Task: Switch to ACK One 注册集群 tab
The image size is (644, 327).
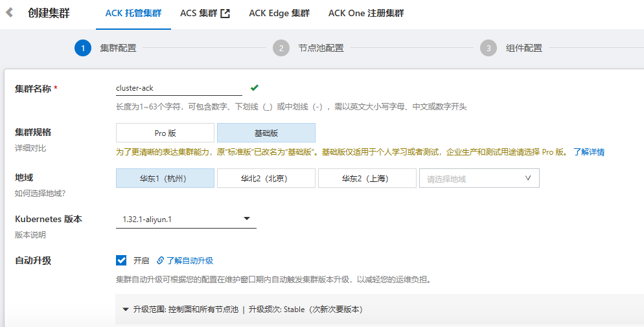Action: click(x=366, y=13)
